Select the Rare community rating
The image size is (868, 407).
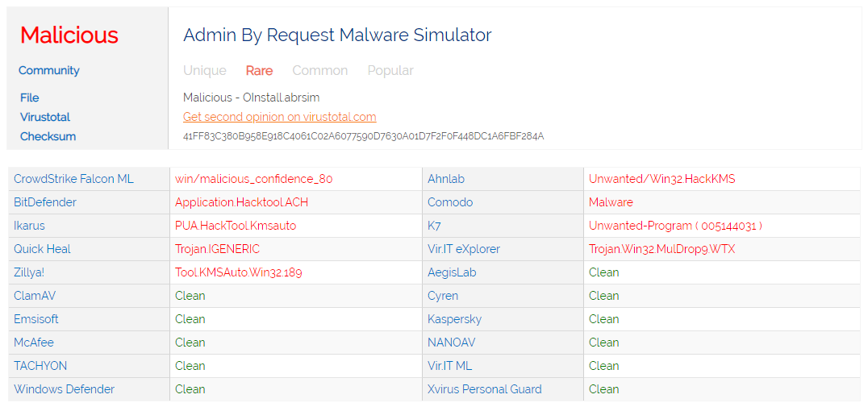click(x=259, y=70)
